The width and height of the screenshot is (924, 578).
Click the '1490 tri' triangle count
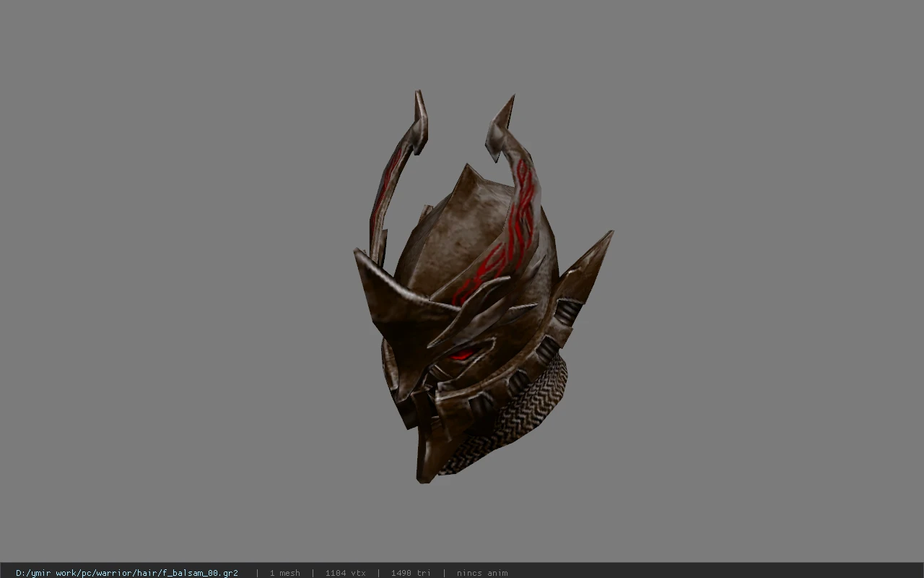(x=411, y=573)
